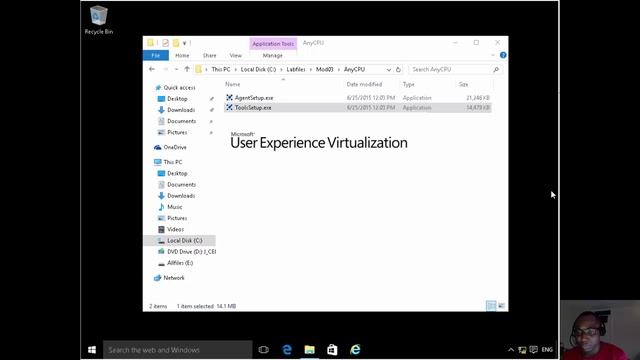
Task: Show hidden system tray icons
Action: (511, 350)
